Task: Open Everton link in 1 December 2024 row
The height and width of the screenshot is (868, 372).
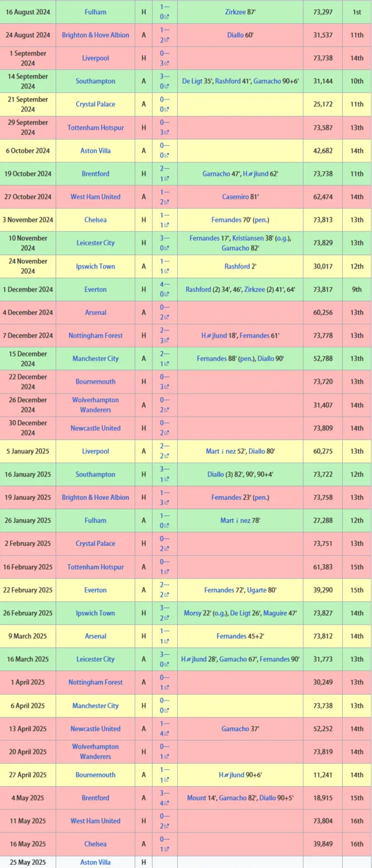Action: coord(95,290)
